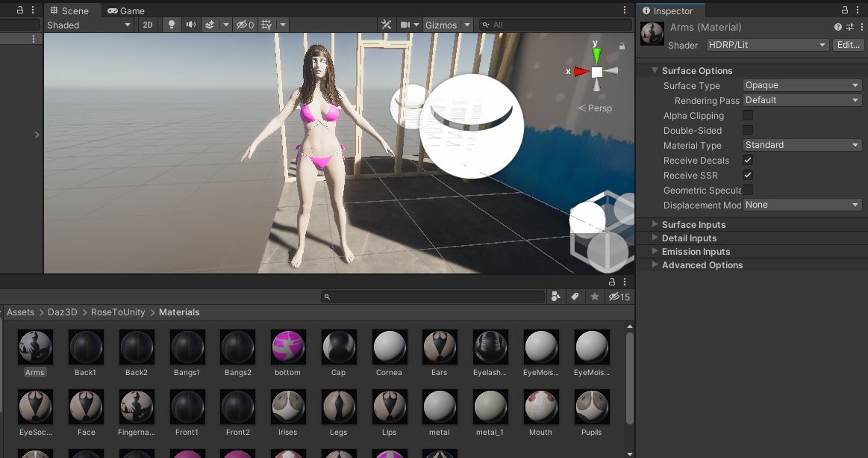Select the Inspector tab
Screen dimensions: 868x458
(669, 10)
